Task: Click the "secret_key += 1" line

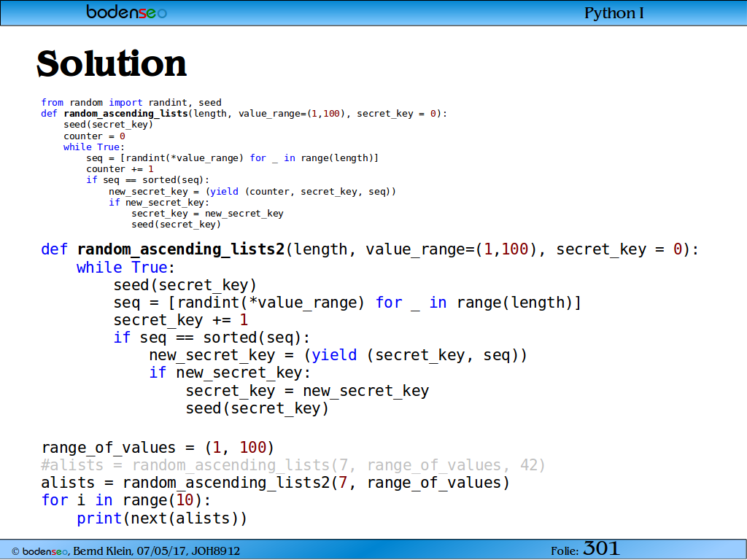Action: click(x=181, y=320)
